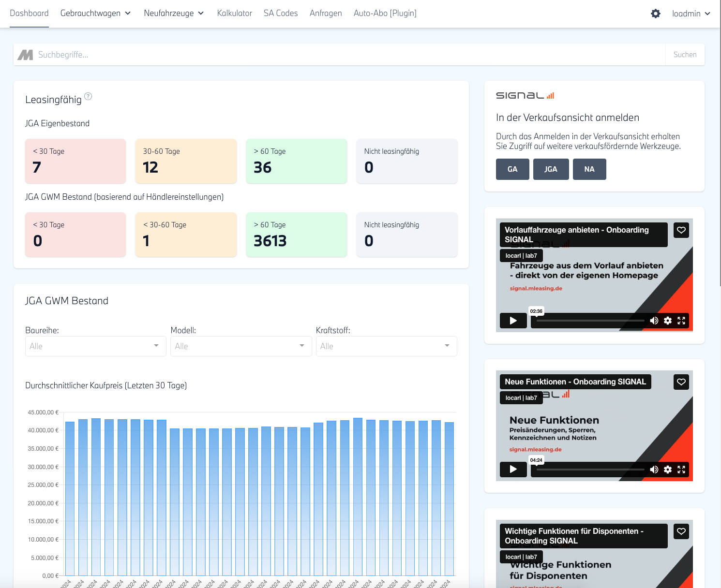Like the Vorlauffahrzeuge anbieten video
Viewport: 721px width, 588px height.
tap(681, 230)
